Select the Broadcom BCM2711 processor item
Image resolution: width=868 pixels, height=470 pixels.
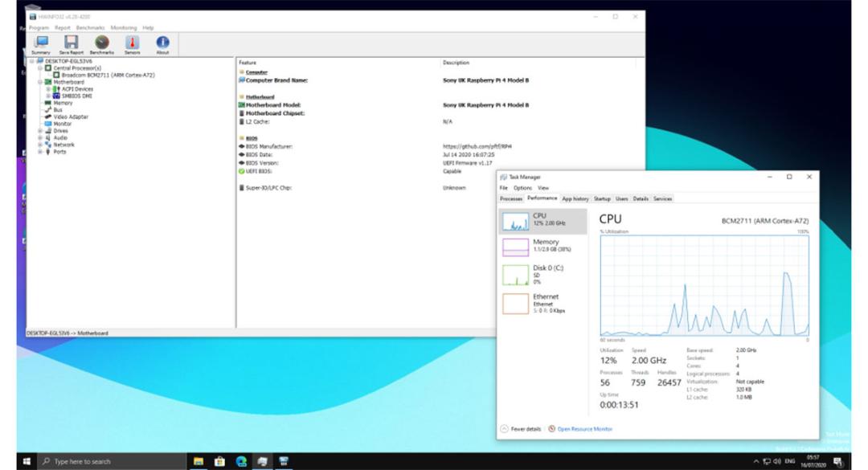tap(108, 76)
